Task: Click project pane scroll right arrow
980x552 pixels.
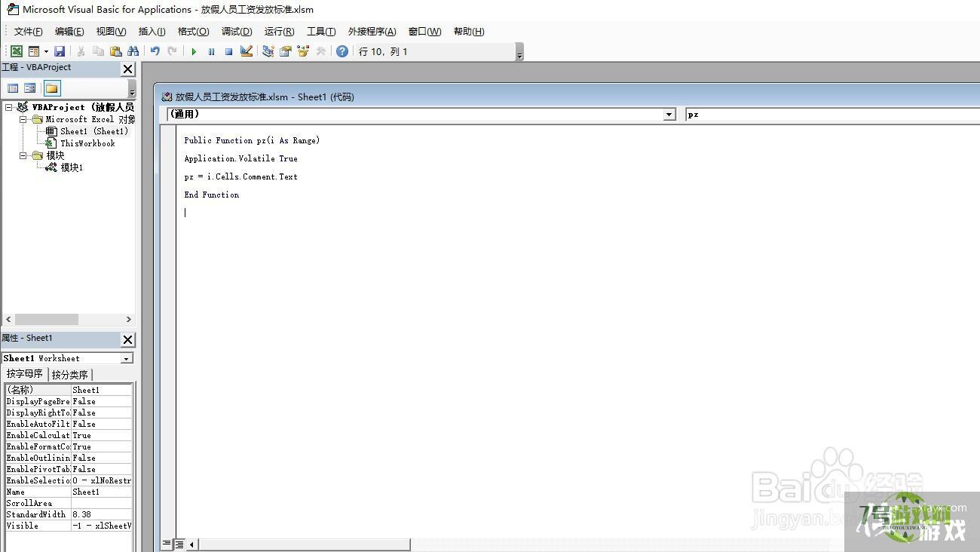Action: (x=129, y=320)
